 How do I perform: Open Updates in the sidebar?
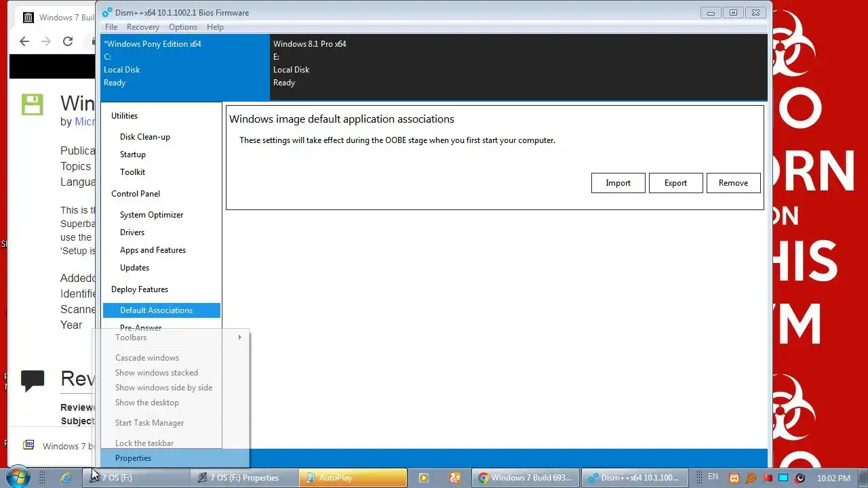point(134,268)
